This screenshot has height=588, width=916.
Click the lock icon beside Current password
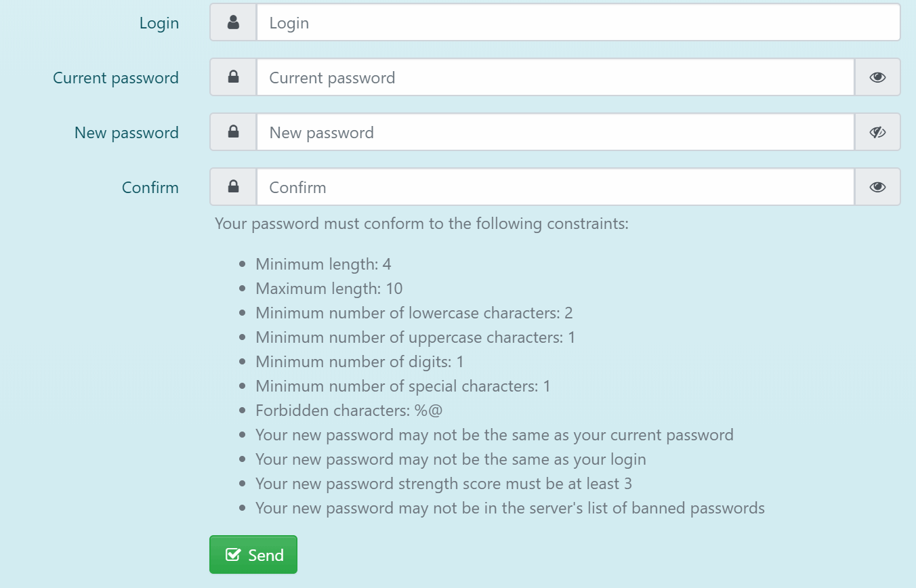(234, 77)
